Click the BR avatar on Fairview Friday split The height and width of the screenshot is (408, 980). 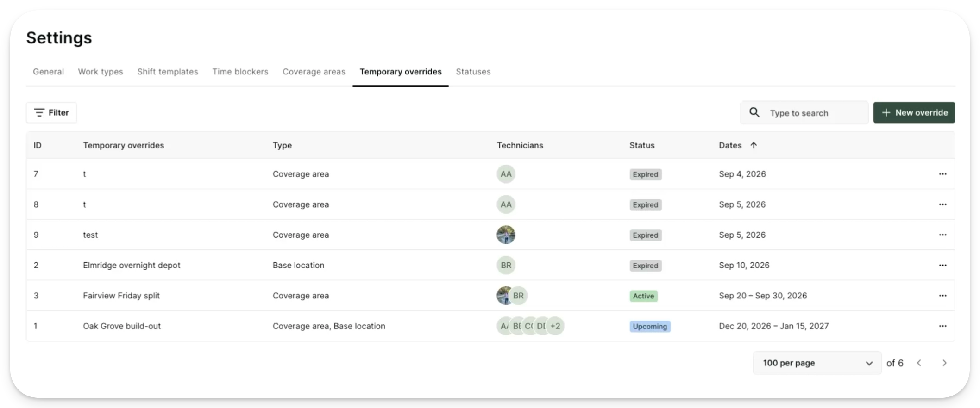coord(518,296)
